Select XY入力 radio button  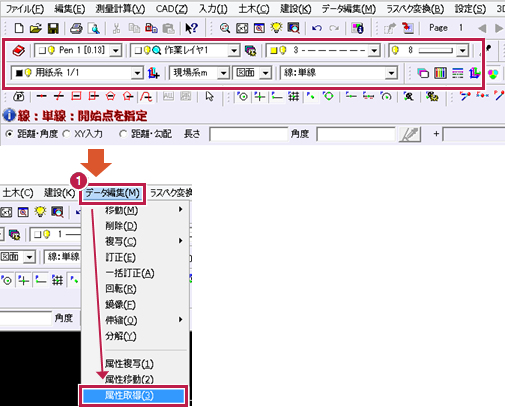point(66,134)
